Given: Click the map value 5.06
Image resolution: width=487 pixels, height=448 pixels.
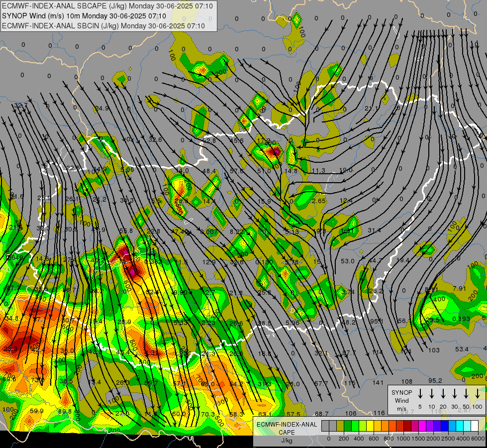Looking at the screenshot, I should [127, 169].
